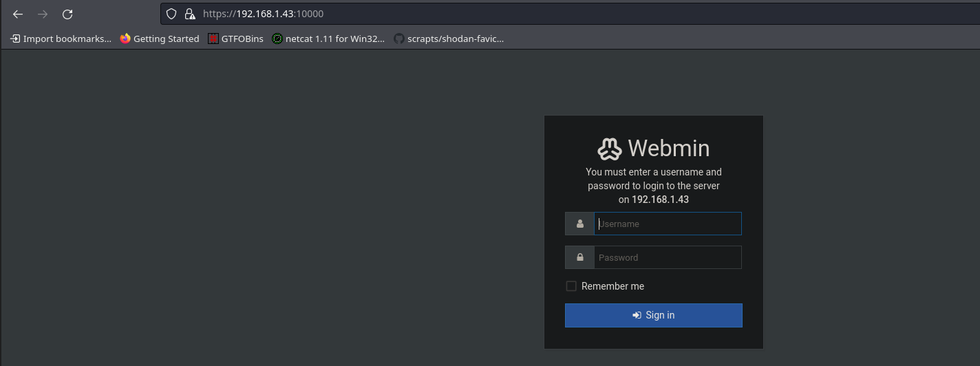Open the scrapts/shodan-favic... GitHub bookmark
This screenshot has height=366, width=980.
coord(449,39)
